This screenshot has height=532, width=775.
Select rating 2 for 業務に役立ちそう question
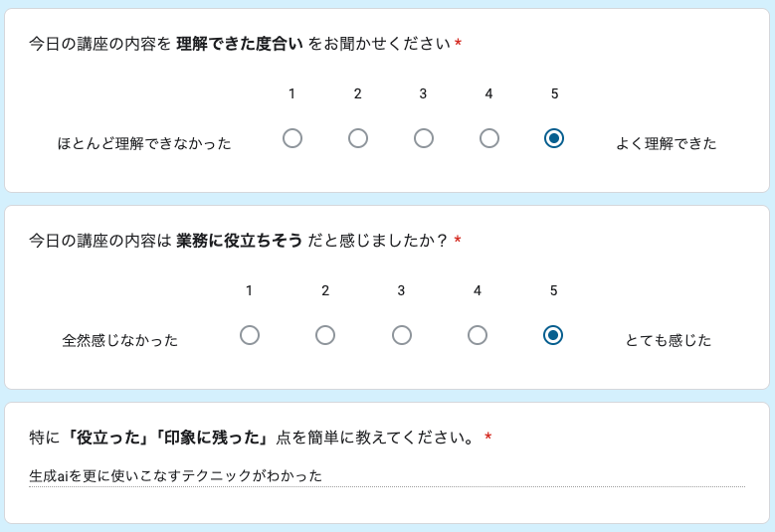coord(325,335)
